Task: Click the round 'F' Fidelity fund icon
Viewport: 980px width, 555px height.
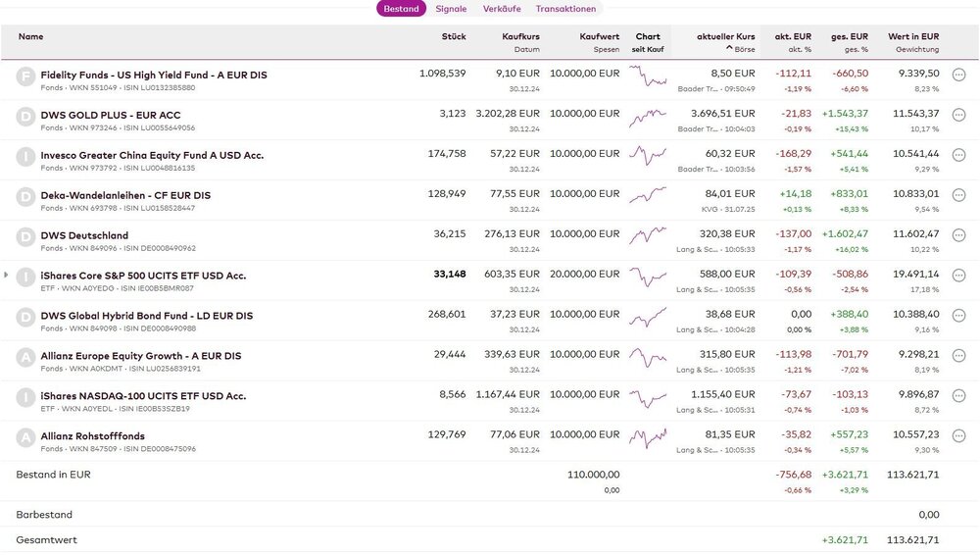Action: tap(25, 76)
